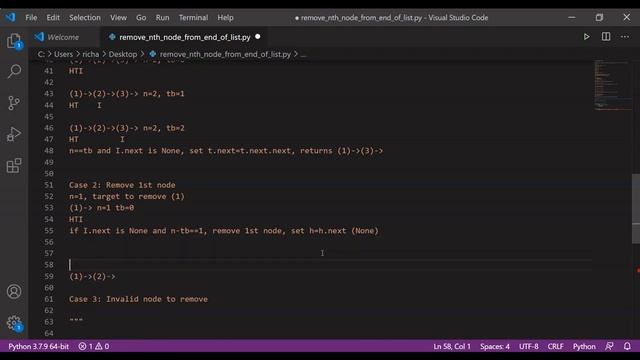Click the VS Code logo in title bar
640x360 pixels.
coord(10,18)
